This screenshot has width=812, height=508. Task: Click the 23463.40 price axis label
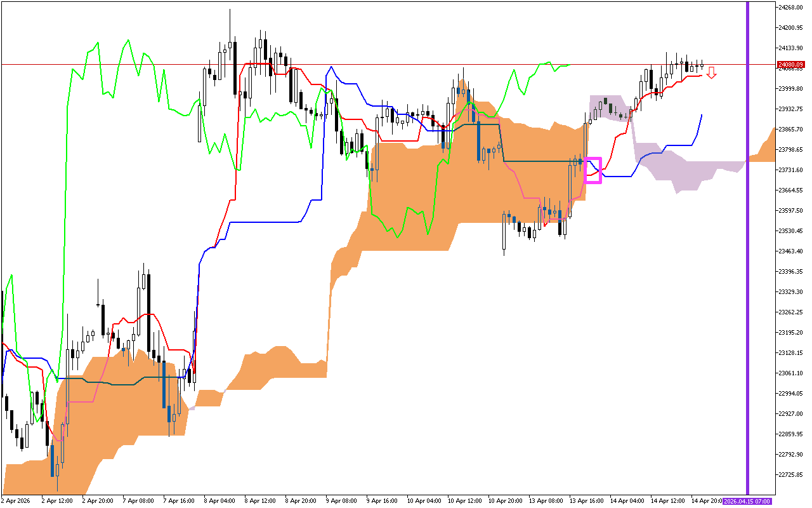tap(790, 251)
